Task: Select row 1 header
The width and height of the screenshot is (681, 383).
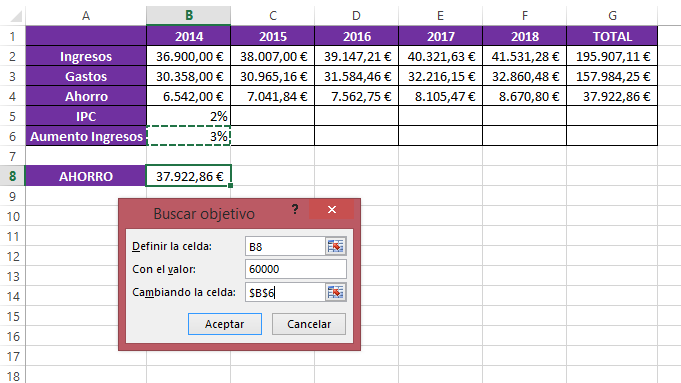Action: pyautogui.click(x=13, y=36)
